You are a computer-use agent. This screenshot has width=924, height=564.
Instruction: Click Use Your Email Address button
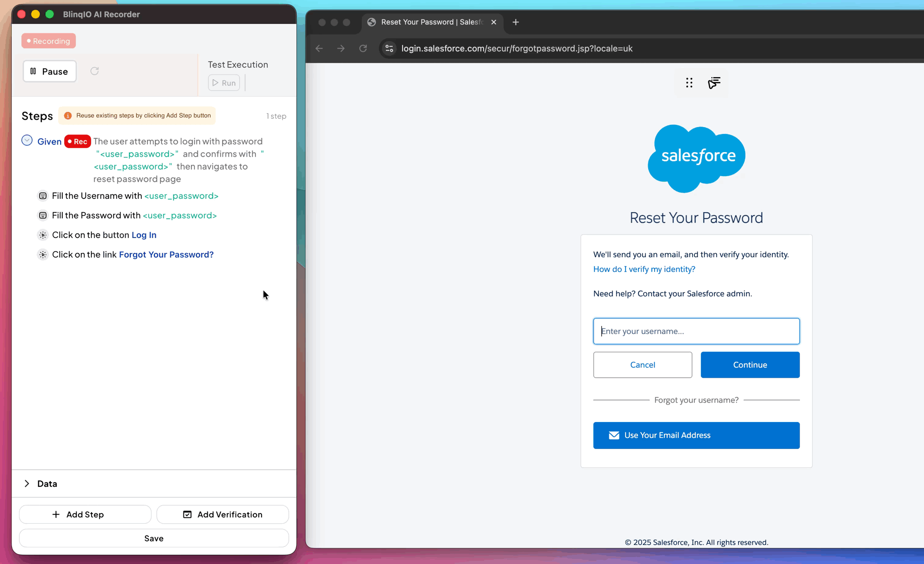tap(696, 435)
